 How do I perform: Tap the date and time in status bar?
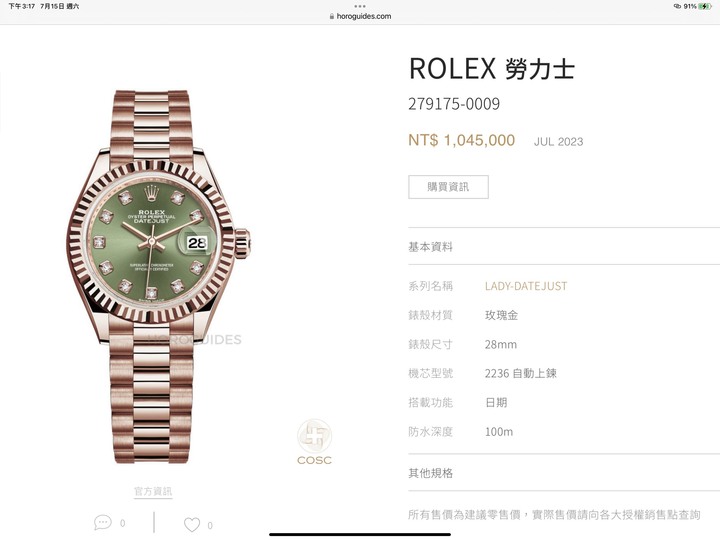(44, 6)
